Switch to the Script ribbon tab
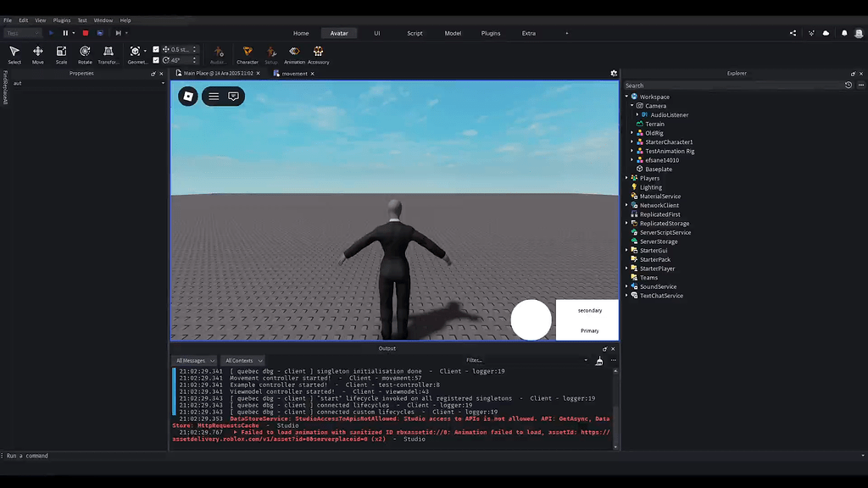 [415, 32]
